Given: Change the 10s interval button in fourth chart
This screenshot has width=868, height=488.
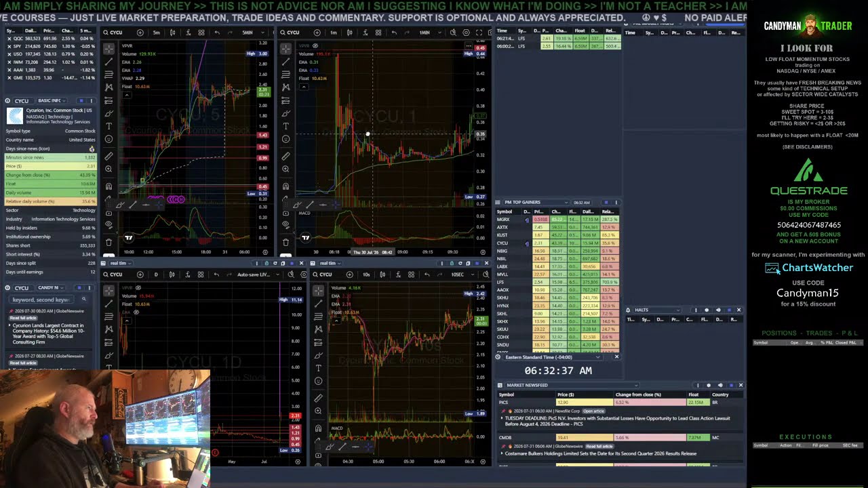Looking at the screenshot, I should point(366,274).
